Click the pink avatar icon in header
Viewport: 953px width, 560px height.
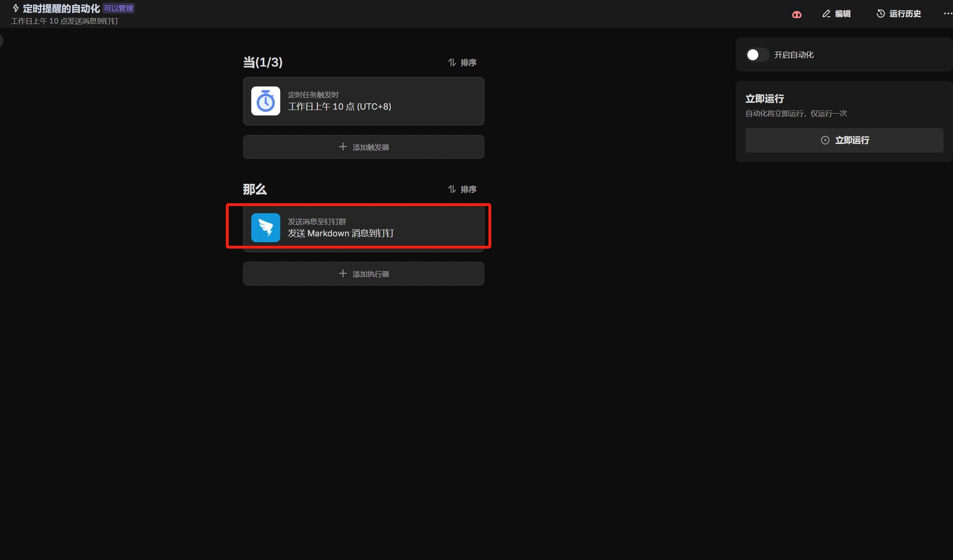point(797,14)
